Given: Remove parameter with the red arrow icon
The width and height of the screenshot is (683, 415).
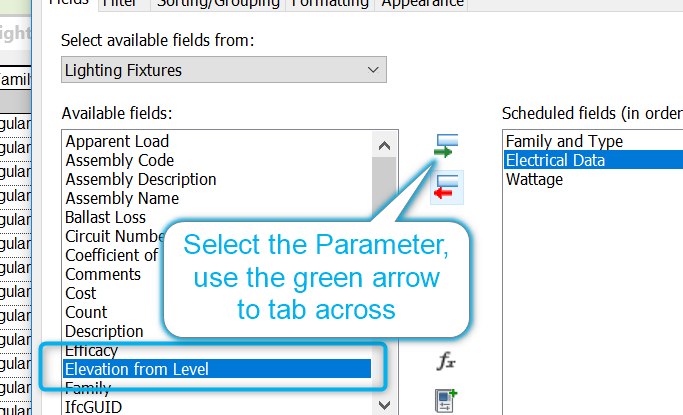Looking at the screenshot, I should tap(446, 187).
